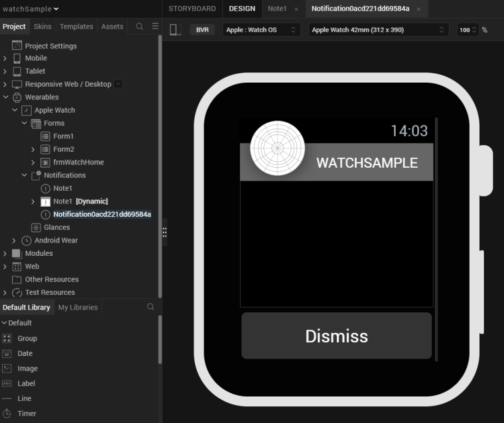Screen dimensions: 504x423
Task: Open the project panel hamburger menu
Action: click(155, 26)
